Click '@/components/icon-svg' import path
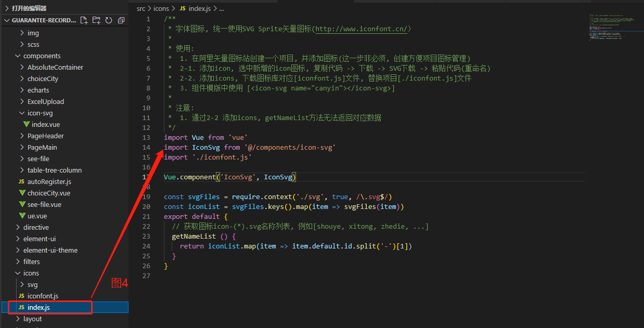The width and height of the screenshot is (644, 328). click(x=289, y=148)
